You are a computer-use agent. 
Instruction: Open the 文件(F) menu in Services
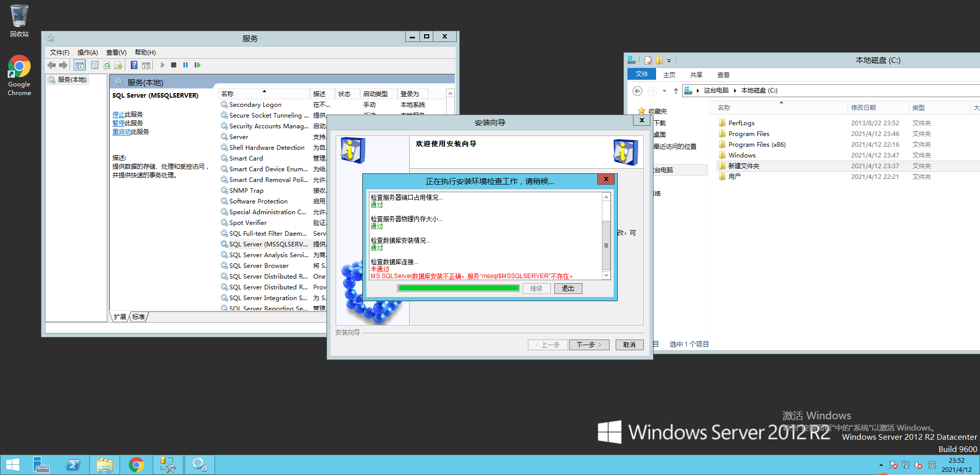60,53
